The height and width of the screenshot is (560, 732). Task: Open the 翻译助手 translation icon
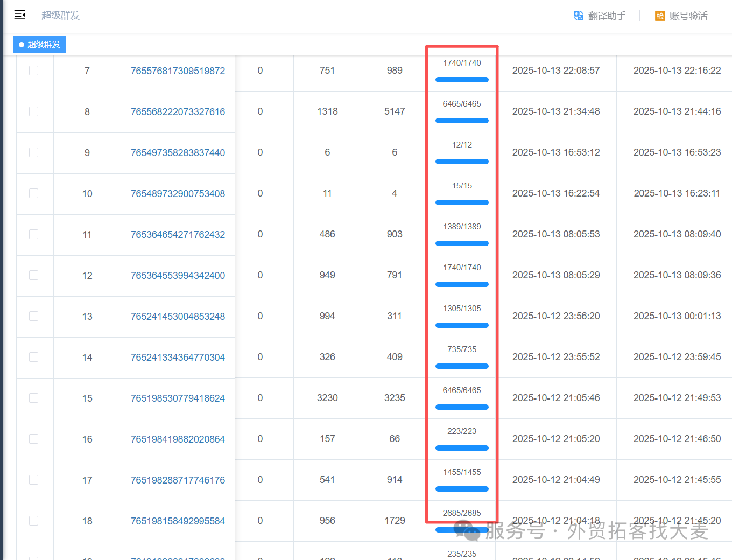[579, 16]
